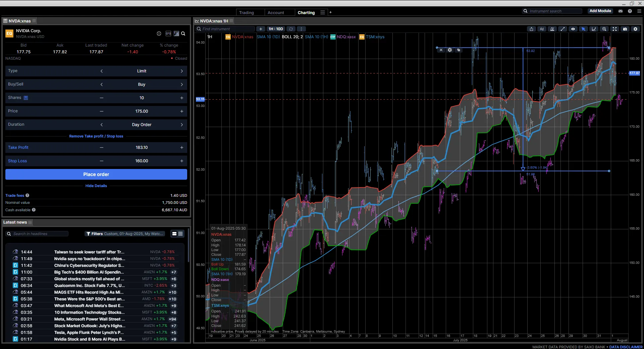Increase Shares quantity with plus stepper

(x=182, y=98)
